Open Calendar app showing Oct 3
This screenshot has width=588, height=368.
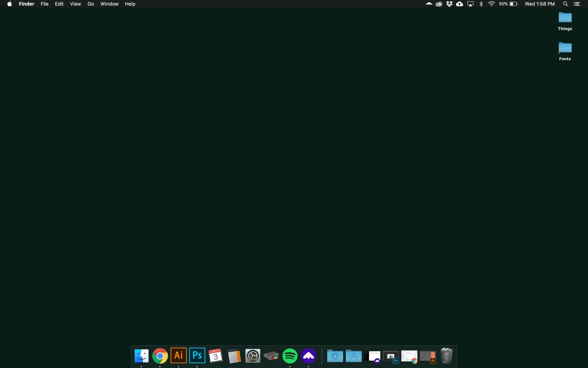[216, 356]
